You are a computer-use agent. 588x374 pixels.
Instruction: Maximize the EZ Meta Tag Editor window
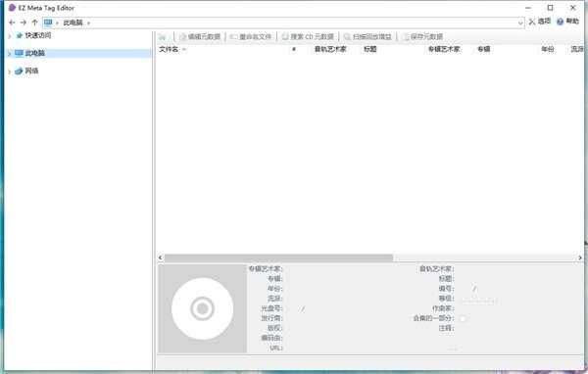550,8
